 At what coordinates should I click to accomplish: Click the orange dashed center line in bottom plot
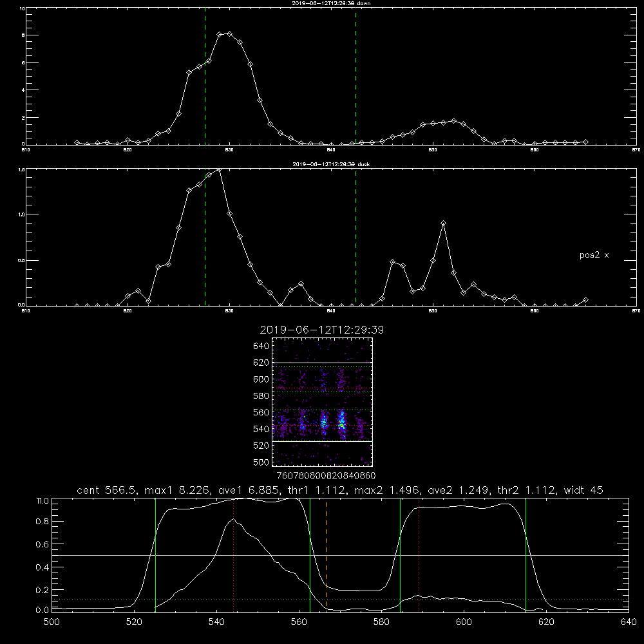[x=326, y=554]
